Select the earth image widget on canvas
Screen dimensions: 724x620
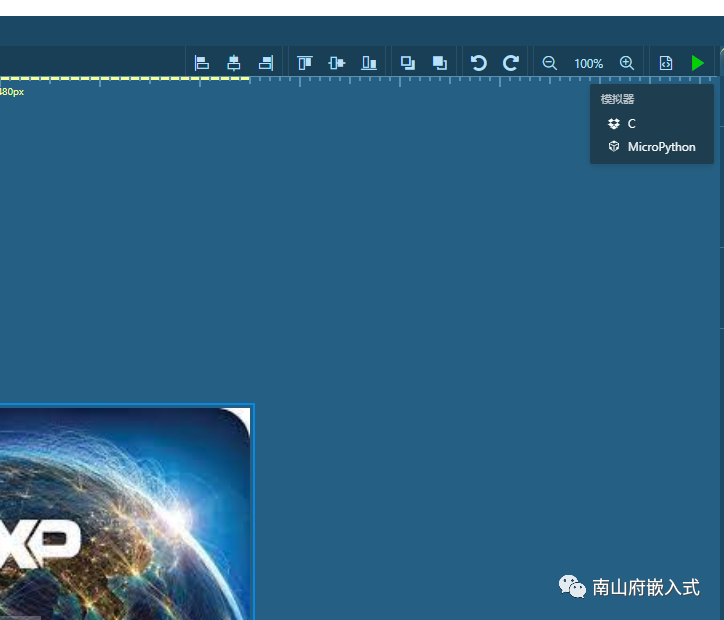(x=125, y=512)
